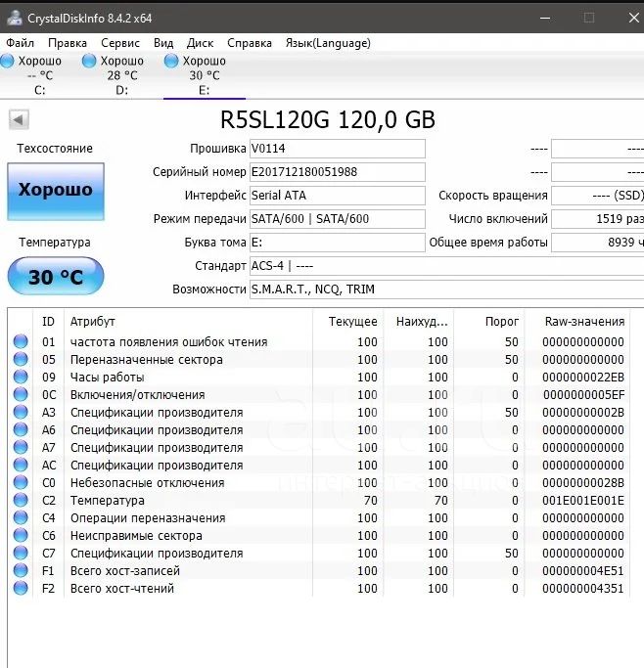Open the Язык(Language) menu
The image size is (644, 668).
coord(328,43)
